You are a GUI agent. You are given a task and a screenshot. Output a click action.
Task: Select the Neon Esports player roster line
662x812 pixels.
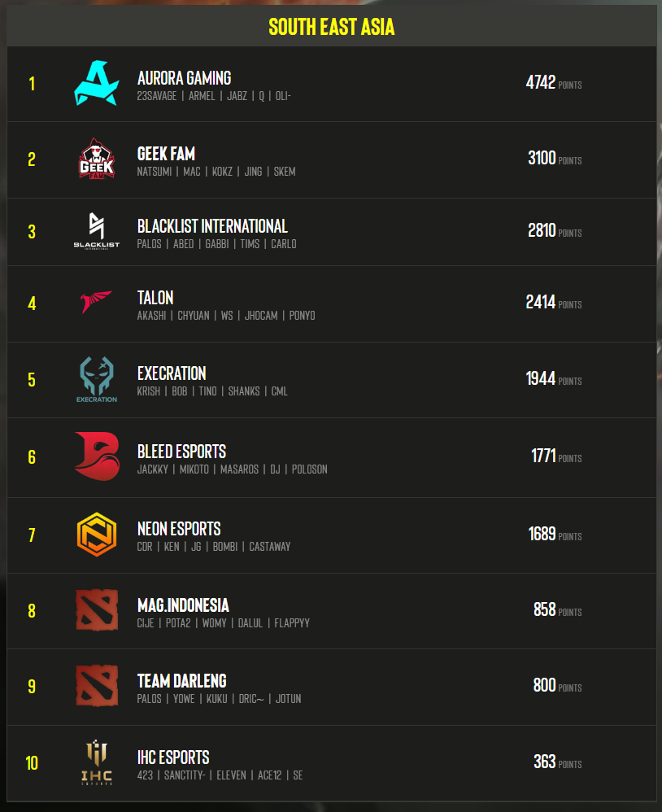click(214, 547)
